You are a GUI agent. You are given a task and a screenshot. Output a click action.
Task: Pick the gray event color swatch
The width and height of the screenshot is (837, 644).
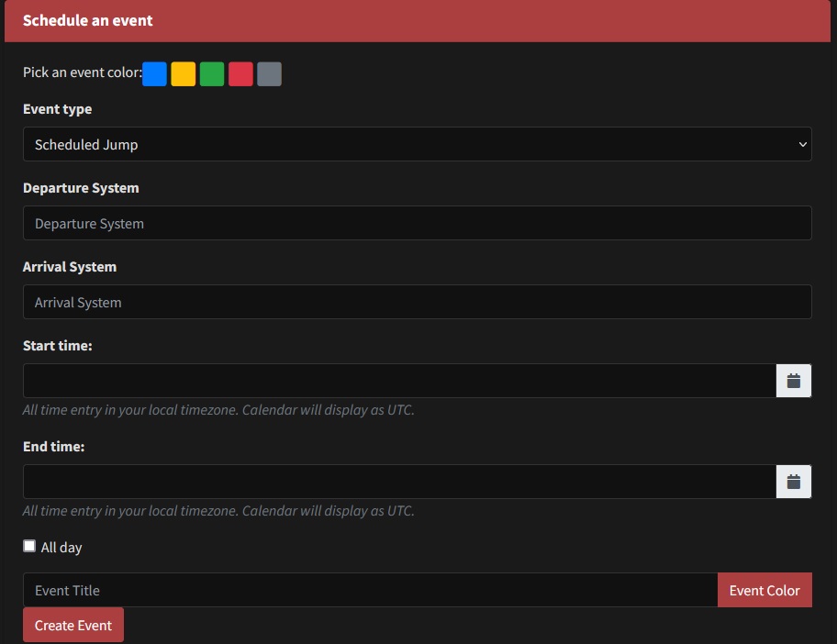click(270, 73)
